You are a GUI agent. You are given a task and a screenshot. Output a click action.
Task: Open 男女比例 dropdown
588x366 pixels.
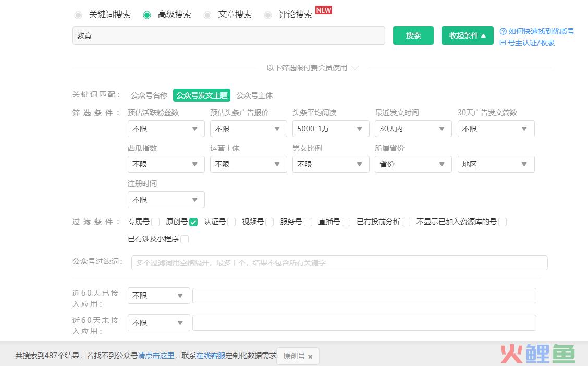point(331,164)
